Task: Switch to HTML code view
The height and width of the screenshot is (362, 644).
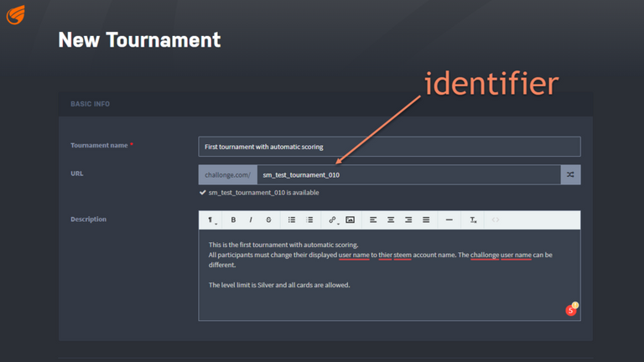Action: coord(496,220)
